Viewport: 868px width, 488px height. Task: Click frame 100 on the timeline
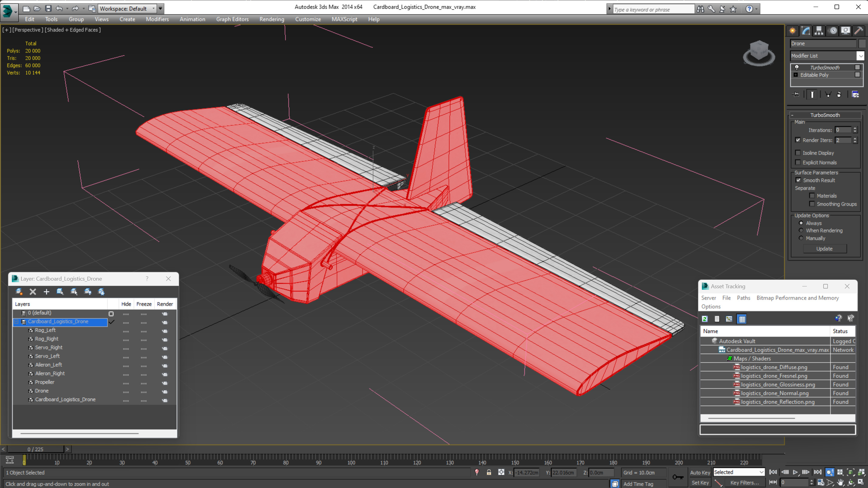tap(351, 458)
